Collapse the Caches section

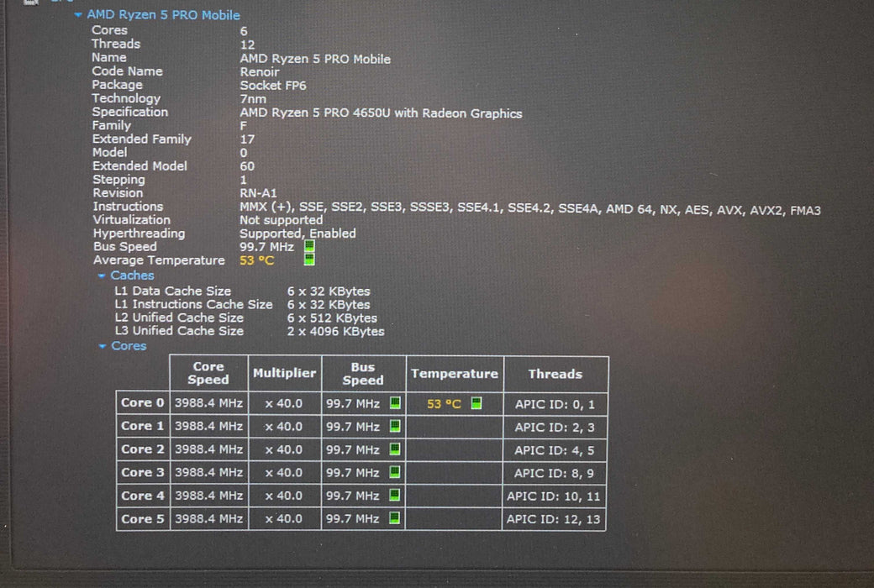pos(102,276)
